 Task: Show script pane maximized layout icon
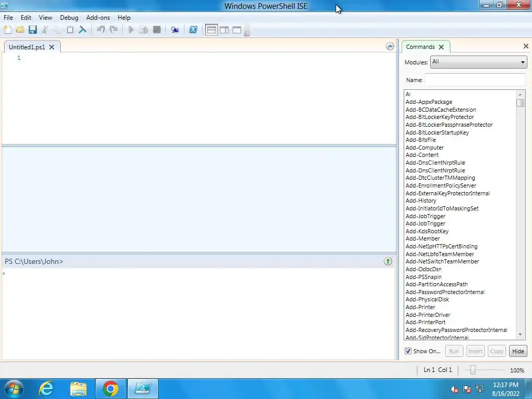(x=237, y=30)
